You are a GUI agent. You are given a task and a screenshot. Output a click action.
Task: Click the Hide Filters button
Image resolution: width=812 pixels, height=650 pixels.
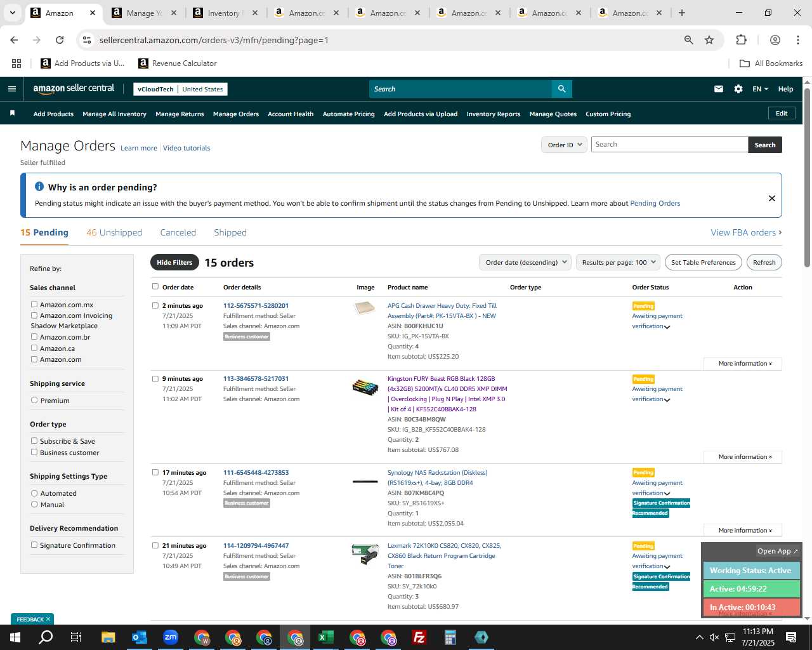(x=174, y=262)
